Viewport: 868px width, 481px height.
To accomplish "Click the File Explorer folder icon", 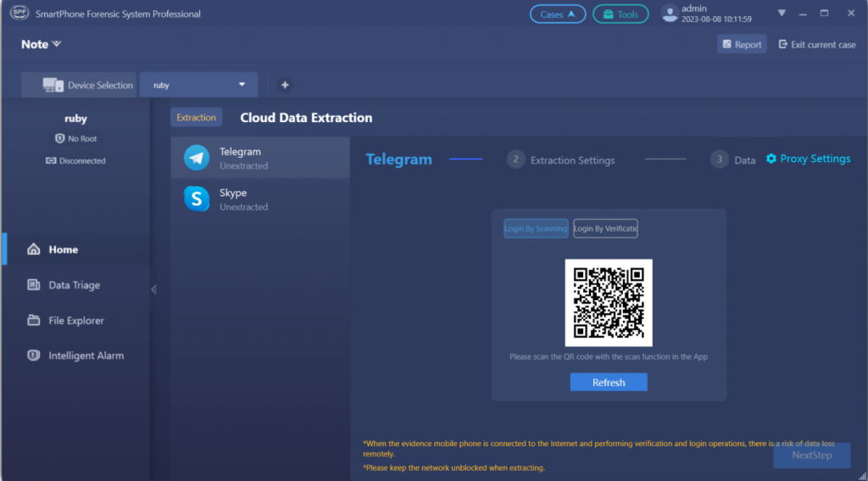I will tap(34, 321).
